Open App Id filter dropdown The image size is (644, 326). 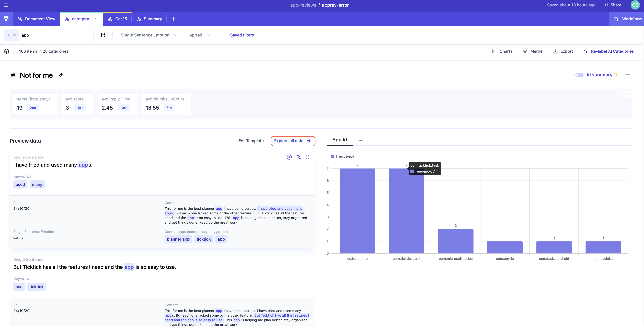tap(199, 35)
